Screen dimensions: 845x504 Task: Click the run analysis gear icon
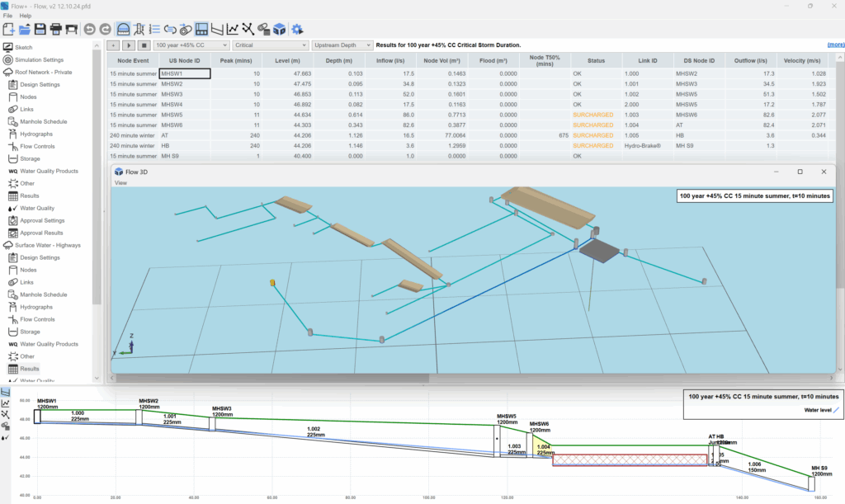(297, 30)
